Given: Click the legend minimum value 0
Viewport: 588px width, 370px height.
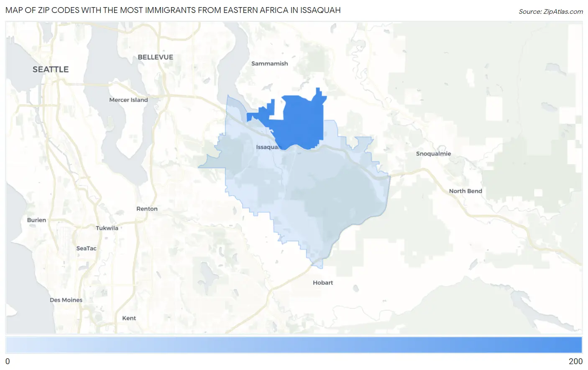Looking at the screenshot, I should (8, 361).
